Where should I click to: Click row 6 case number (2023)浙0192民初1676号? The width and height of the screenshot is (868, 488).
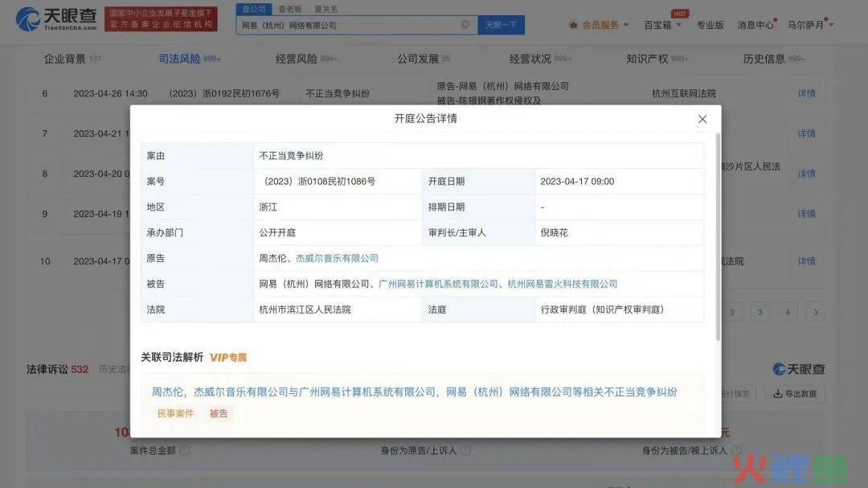(x=224, y=93)
